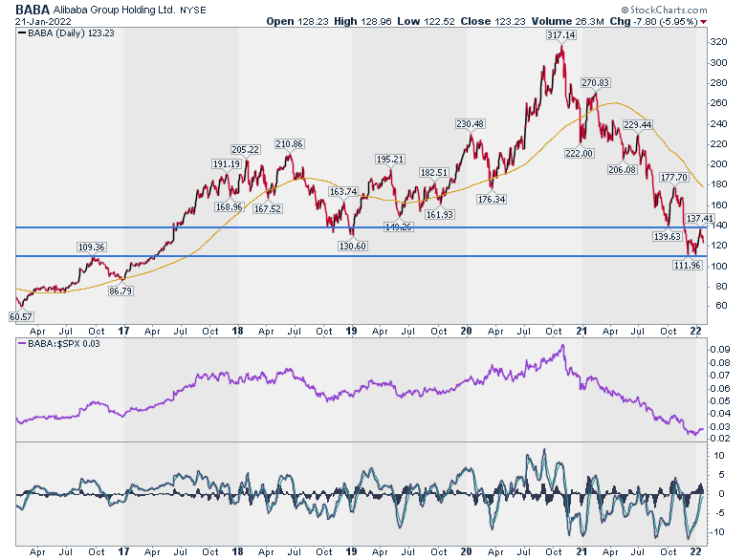Image resolution: width=746 pixels, height=560 pixels.
Task: Click the 176.34 price label
Action: pyautogui.click(x=492, y=199)
